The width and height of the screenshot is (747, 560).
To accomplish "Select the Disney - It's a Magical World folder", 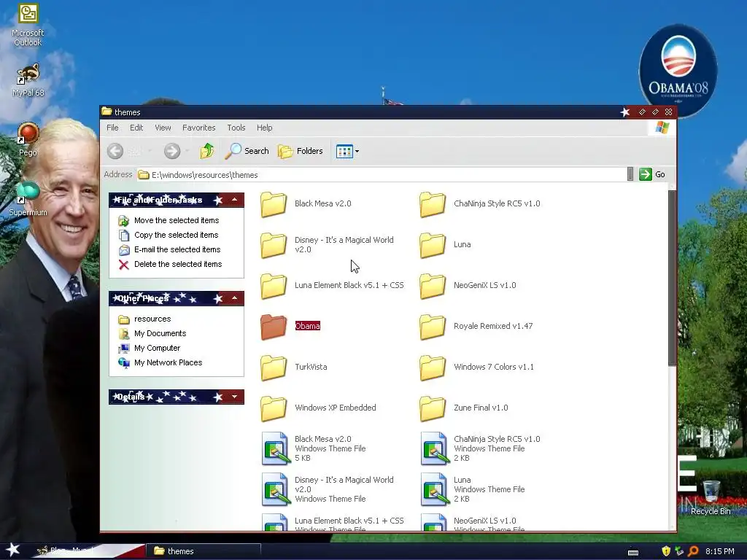I will (x=328, y=245).
